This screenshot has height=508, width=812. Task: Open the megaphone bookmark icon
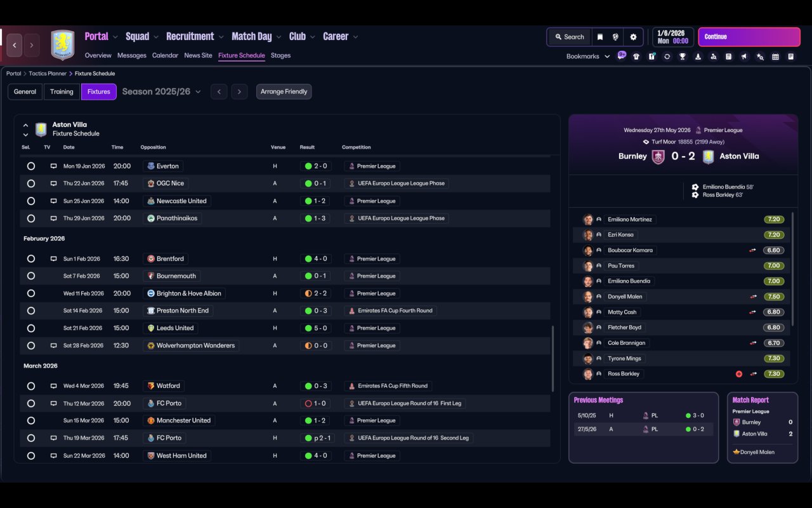click(744, 57)
